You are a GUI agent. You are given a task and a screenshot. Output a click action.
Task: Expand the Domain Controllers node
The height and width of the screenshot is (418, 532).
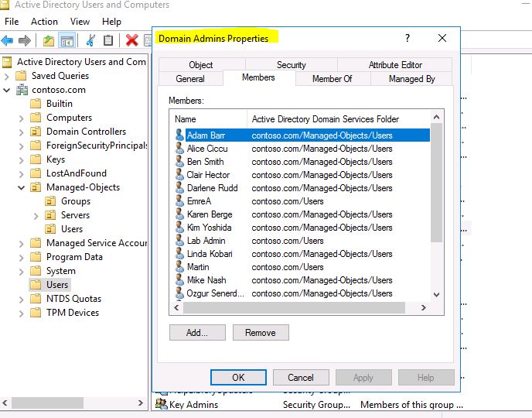tap(22, 132)
